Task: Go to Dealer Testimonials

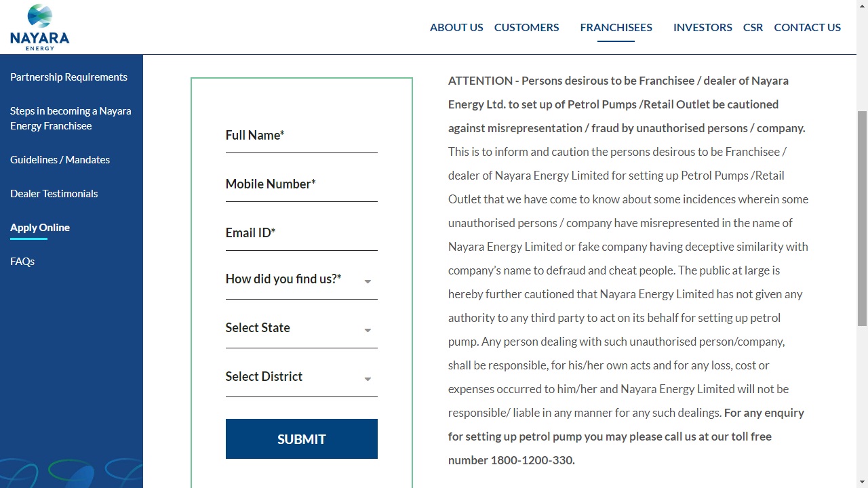Action: (54, 193)
